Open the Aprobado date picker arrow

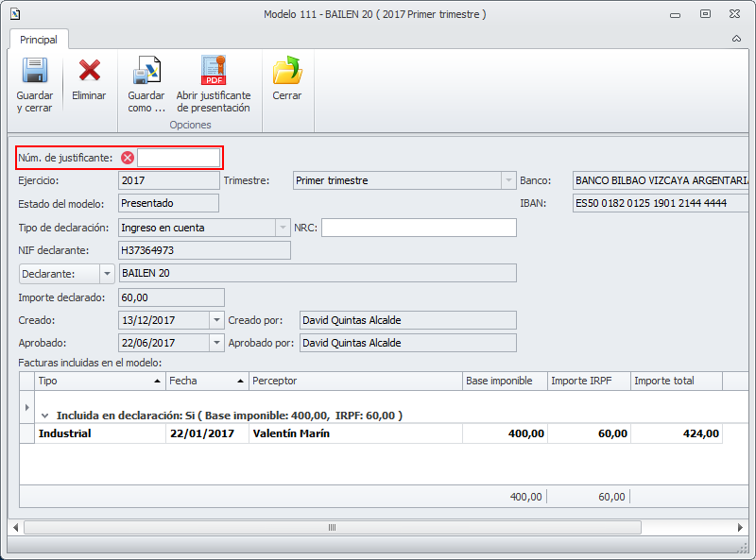[x=216, y=343]
